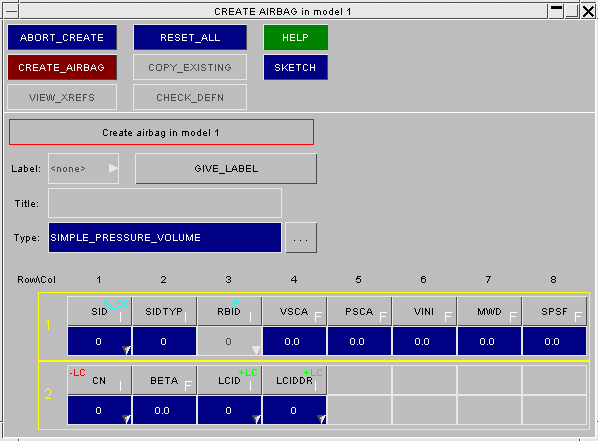Edit the MWD value field
The image size is (598, 441).
click(489, 341)
